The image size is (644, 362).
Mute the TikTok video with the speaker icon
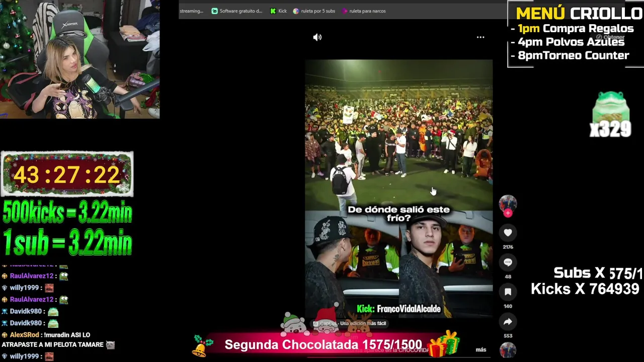(317, 37)
